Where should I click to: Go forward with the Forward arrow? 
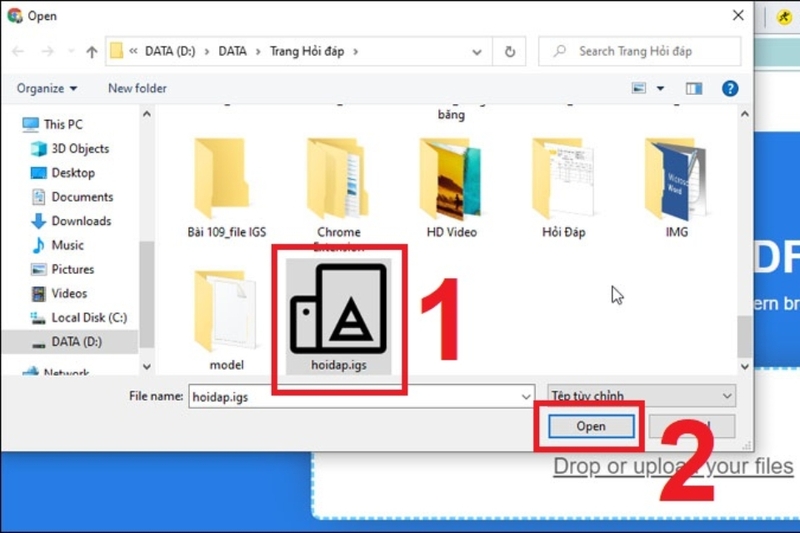pos(47,51)
